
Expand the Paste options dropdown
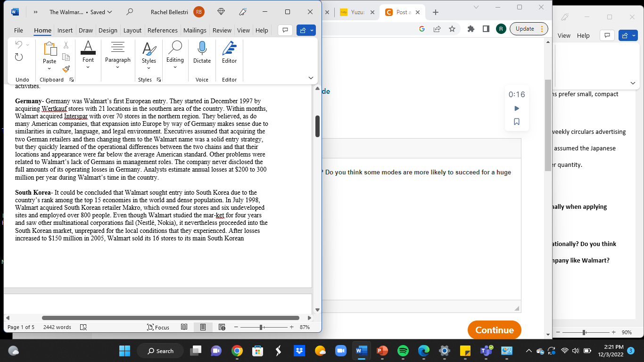click(x=50, y=68)
